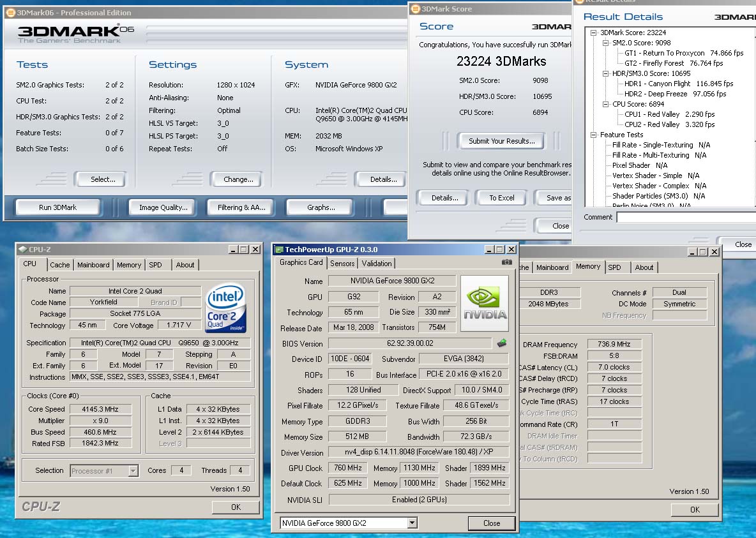Switch to the Cache tab in CPU-Z
This screenshot has height=538, width=756.
tap(60, 265)
